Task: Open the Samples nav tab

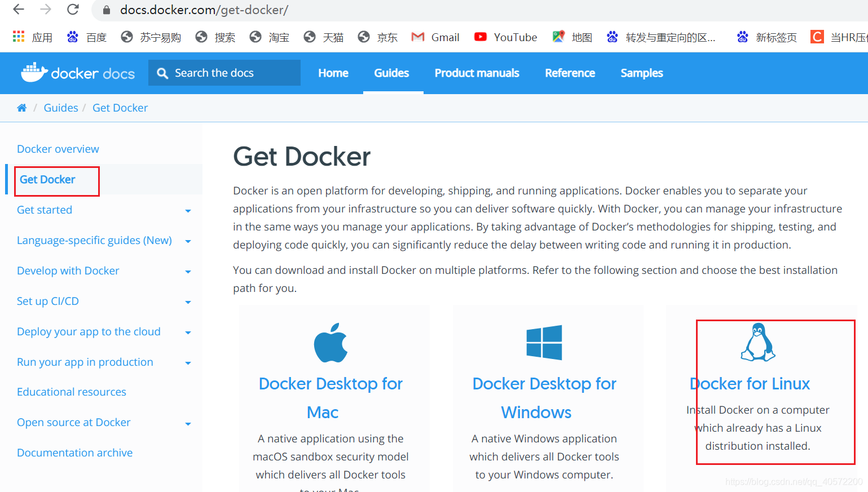Action: (642, 73)
